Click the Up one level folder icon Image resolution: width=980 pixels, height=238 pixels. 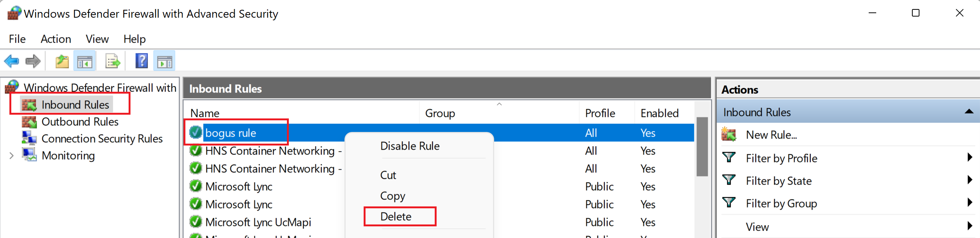pyautogui.click(x=62, y=61)
